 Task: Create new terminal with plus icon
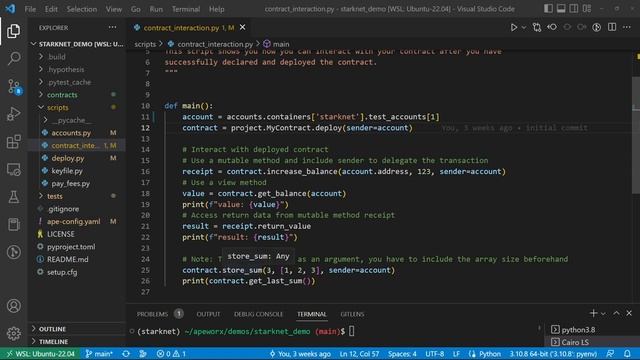593,313
